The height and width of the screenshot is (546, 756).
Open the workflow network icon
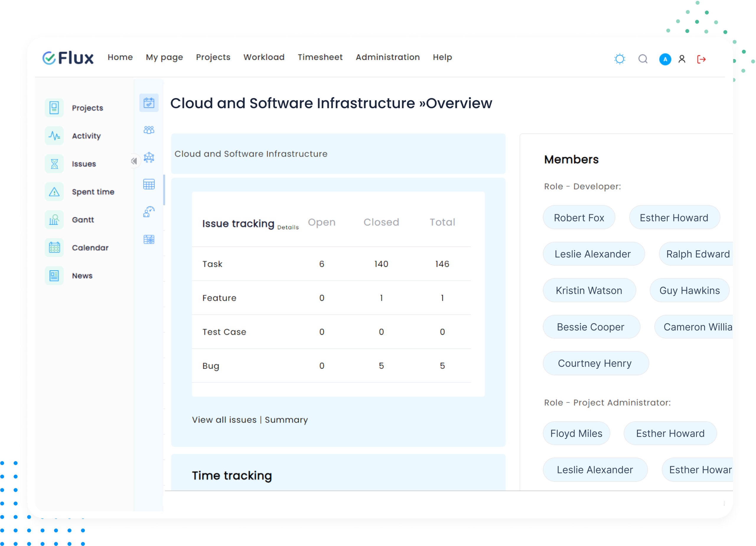pos(149,157)
